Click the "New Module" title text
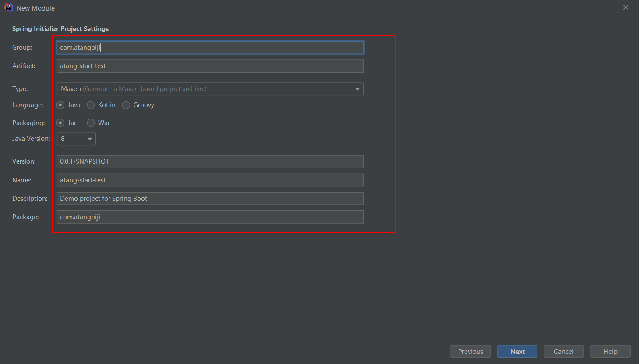The width and height of the screenshot is (639, 364). click(35, 8)
